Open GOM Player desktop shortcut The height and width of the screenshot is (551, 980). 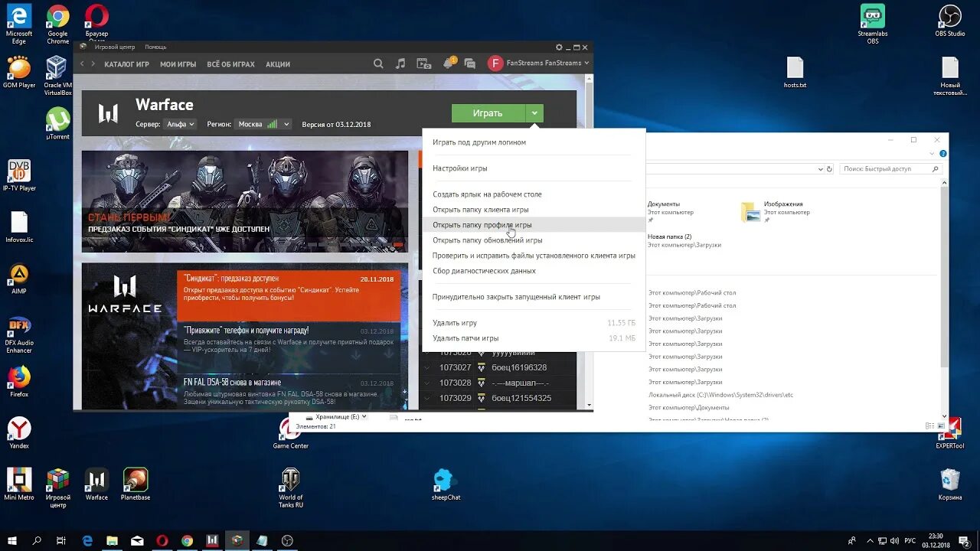pyautogui.click(x=19, y=72)
